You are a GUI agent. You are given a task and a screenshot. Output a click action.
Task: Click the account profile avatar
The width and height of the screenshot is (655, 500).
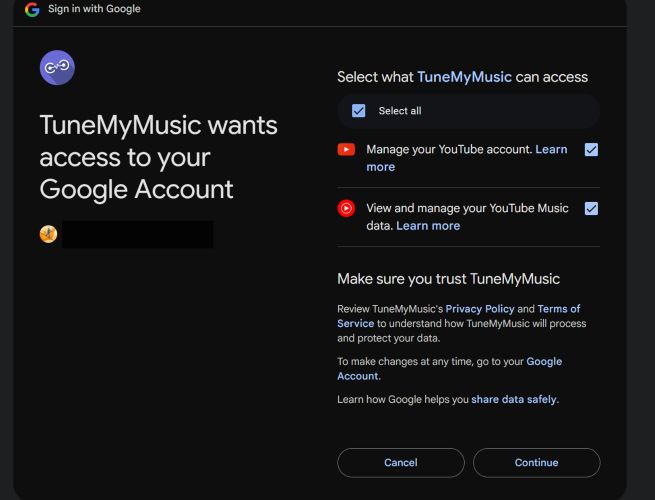point(48,234)
